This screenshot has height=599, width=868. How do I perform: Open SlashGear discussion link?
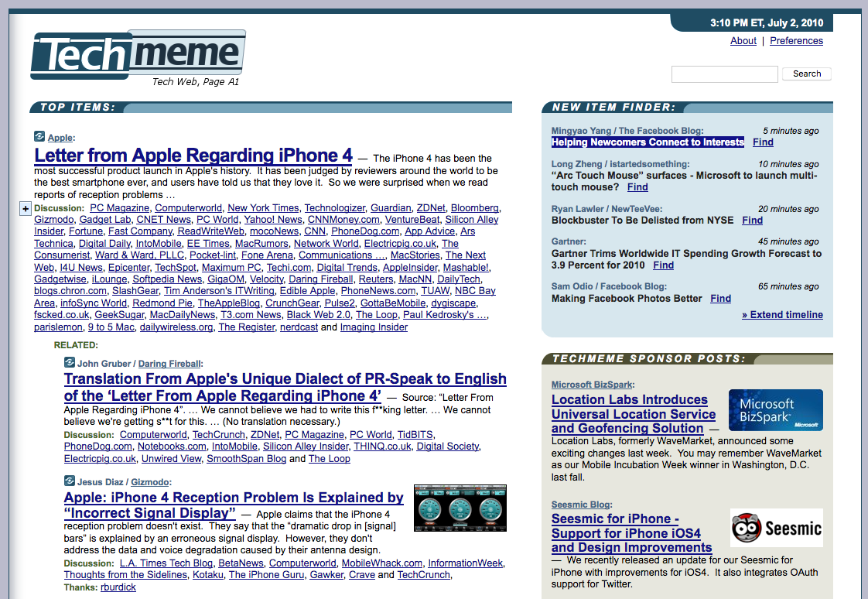pyautogui.click(x=135, y=291)
